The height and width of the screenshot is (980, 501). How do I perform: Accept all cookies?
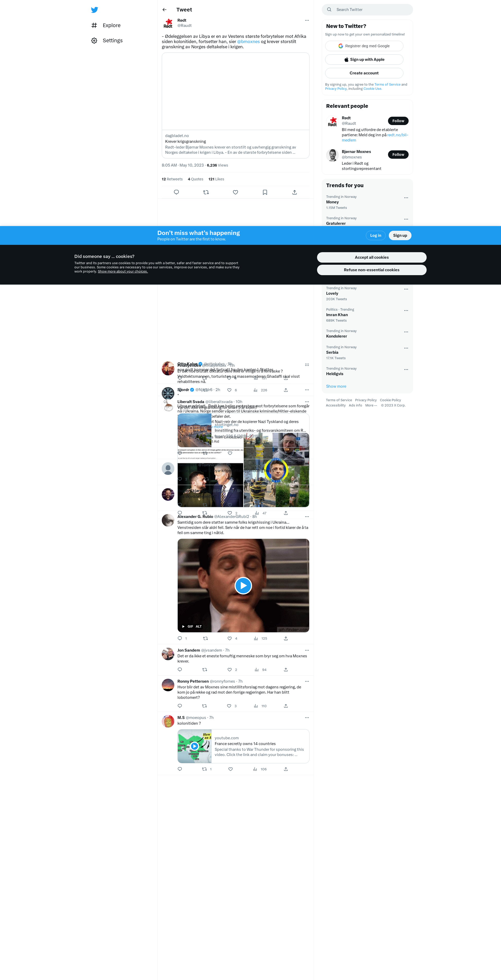(x=371, y=258)
